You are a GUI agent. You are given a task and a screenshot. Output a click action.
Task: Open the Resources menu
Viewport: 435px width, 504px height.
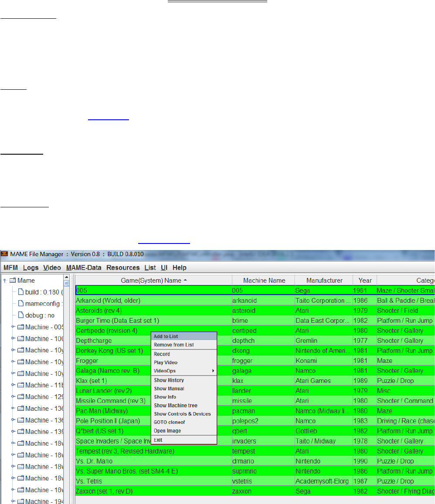point(123,267)
